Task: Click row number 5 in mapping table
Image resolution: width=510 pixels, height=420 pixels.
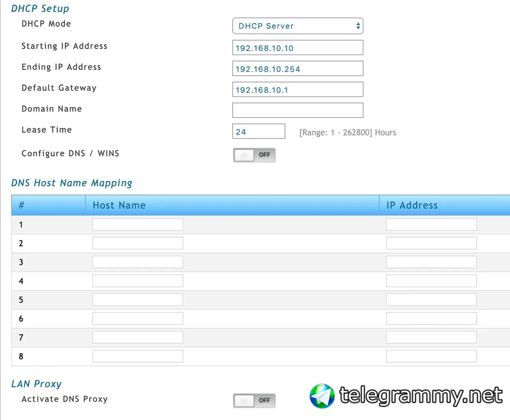Action: pos(21,300)
